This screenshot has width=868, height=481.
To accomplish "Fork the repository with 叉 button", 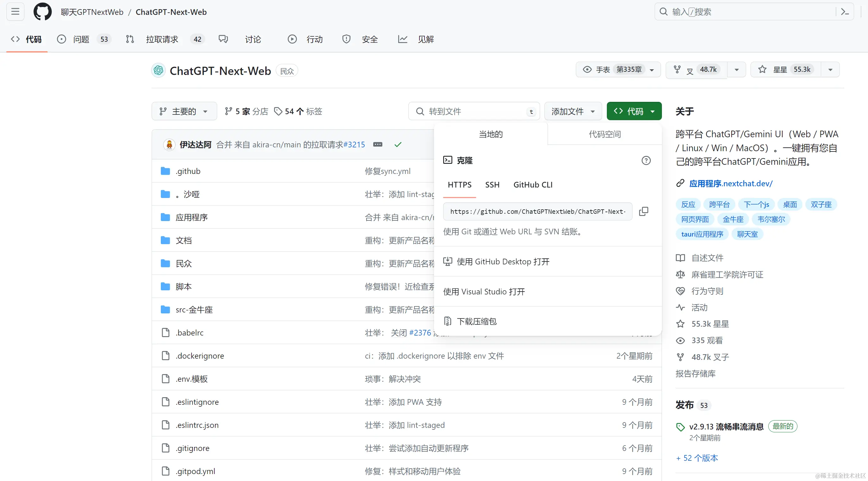I will click(696, 69).
